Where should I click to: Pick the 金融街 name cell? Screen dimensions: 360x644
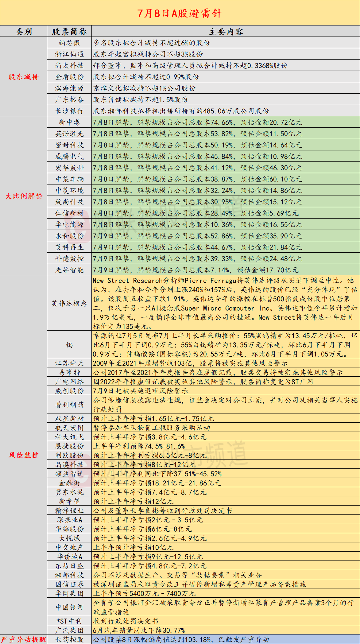click(69, 483)
